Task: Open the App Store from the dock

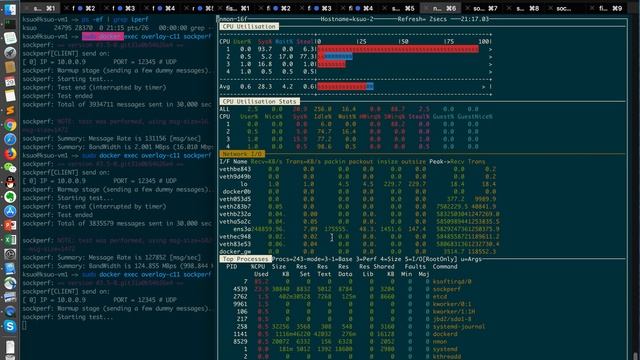Action: tap(10, 211)
